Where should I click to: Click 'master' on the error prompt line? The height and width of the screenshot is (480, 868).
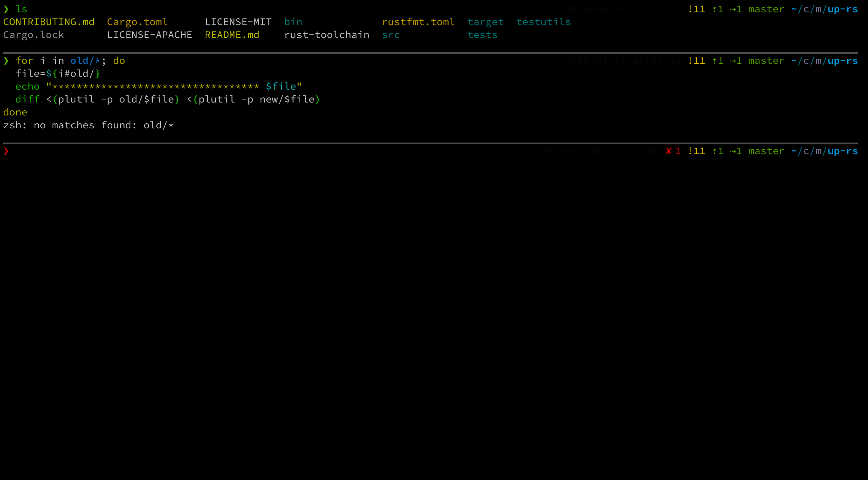(767, 151)
